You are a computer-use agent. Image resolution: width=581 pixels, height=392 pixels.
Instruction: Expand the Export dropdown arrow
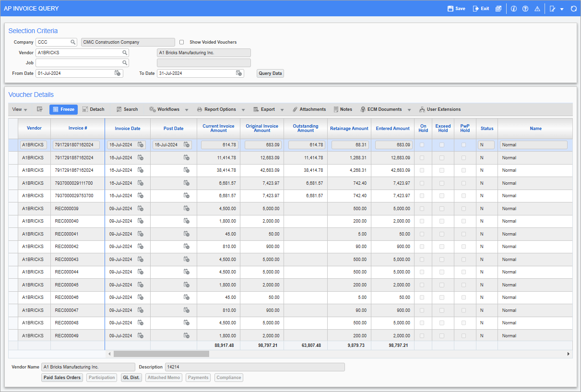pos(283,109)
